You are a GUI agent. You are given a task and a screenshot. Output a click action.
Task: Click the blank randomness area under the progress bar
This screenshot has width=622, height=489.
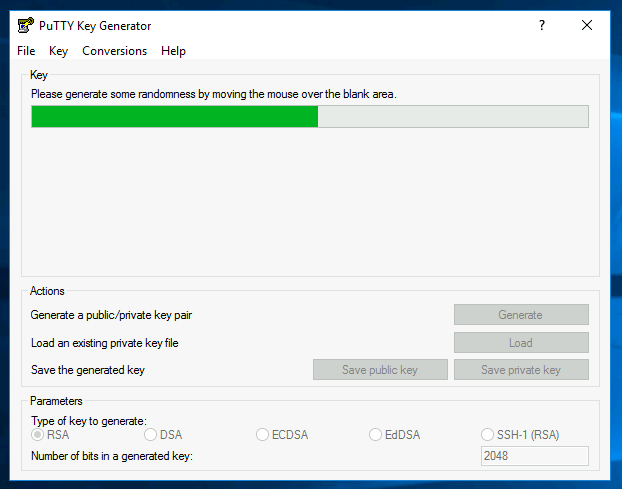click(x=310, y=200)
